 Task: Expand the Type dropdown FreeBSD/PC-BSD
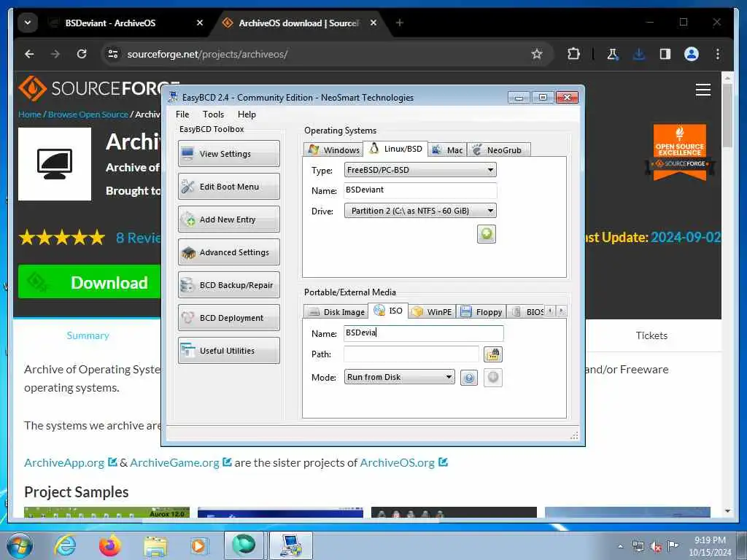[x=420, y=170]
